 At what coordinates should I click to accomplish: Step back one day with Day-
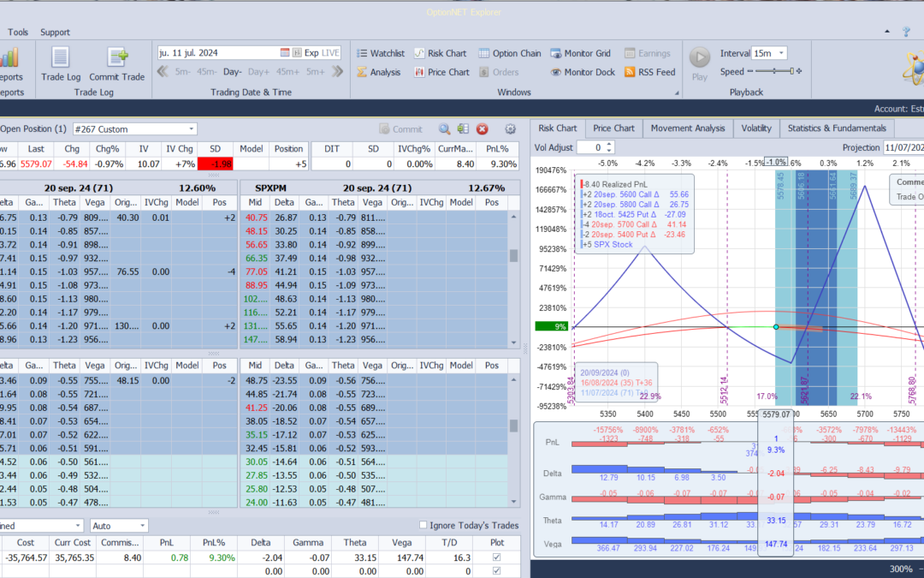(x=233, y=72)
